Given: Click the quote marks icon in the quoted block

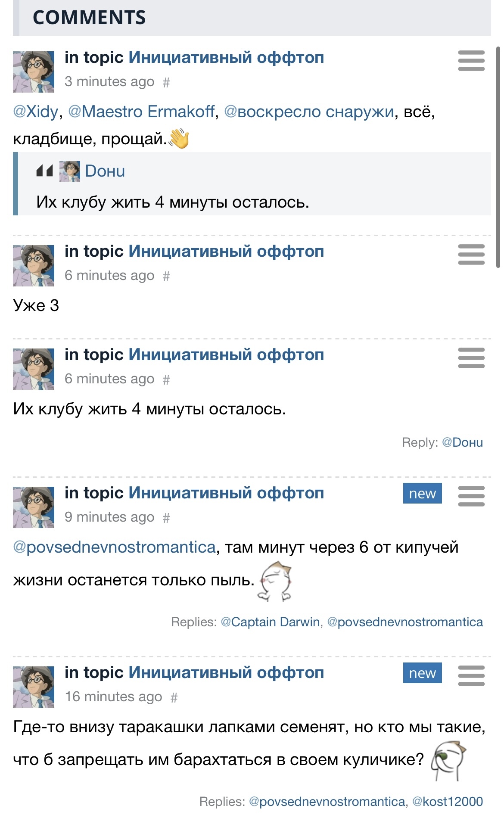Looking at the screenshot, I should pyautogui.click(x=44, y=171).
